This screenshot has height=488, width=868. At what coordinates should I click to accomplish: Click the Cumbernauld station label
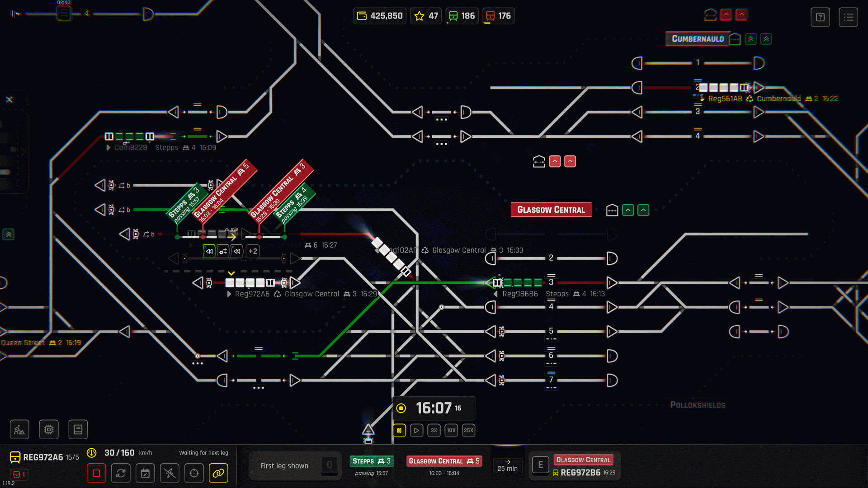(697, 39)
